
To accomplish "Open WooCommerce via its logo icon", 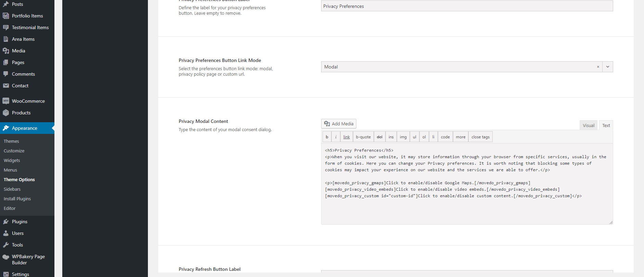I will click(x=6, y=101).
